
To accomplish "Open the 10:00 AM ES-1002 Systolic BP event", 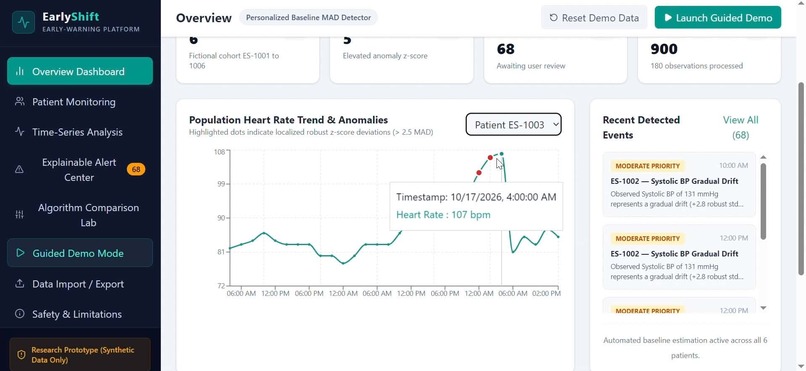I will tap(679, 185).
